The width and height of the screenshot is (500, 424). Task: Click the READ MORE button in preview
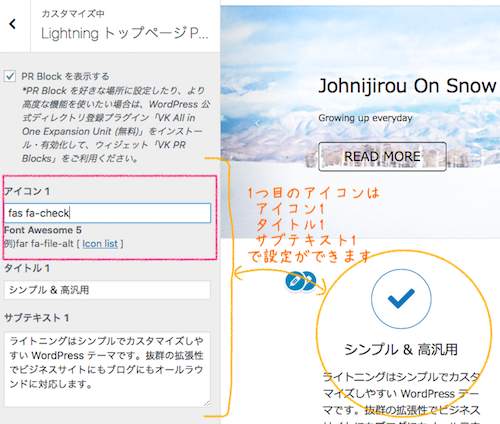(382, 157)
